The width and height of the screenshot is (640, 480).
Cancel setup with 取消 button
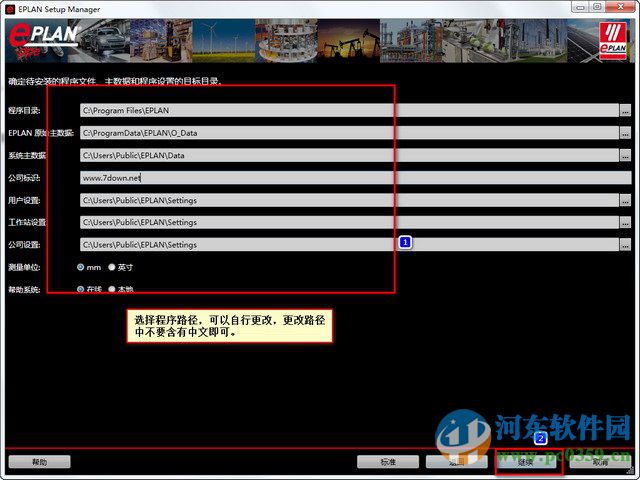[x=600, y=462]
